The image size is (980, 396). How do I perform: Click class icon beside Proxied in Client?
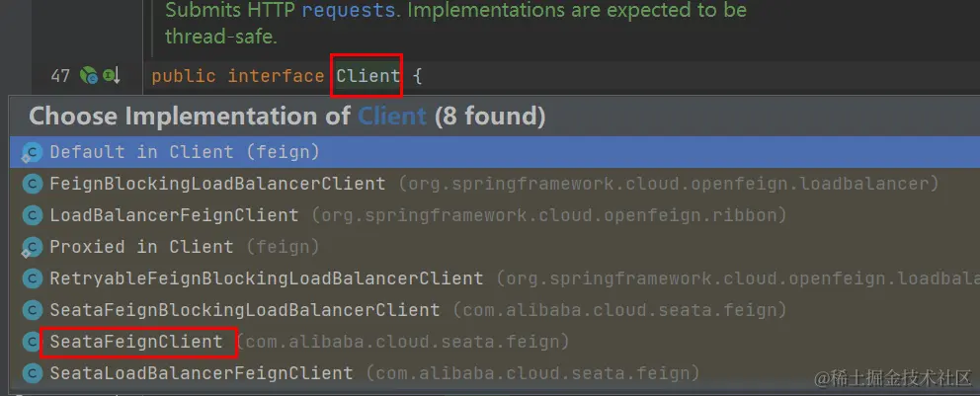[x=32, y=247]
